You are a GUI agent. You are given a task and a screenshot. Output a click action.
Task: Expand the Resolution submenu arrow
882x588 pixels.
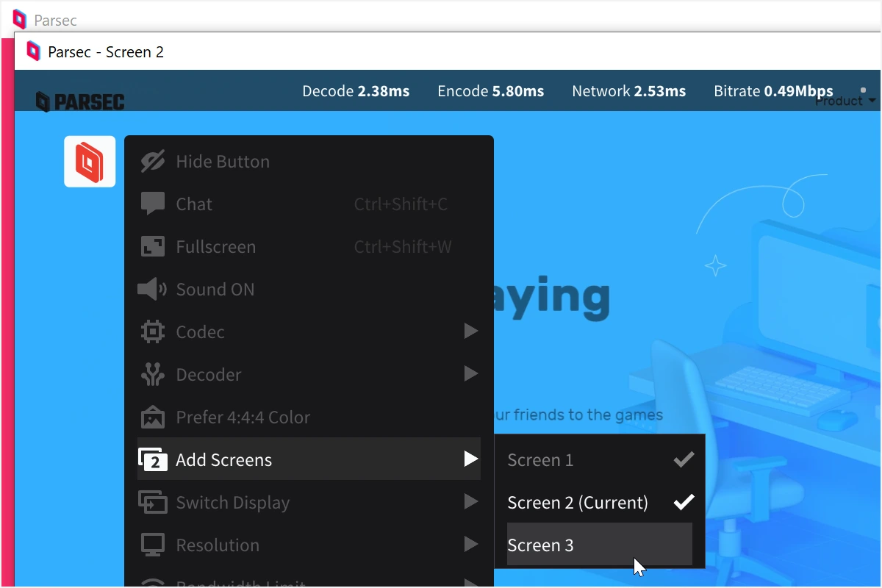tap(471, 545)
